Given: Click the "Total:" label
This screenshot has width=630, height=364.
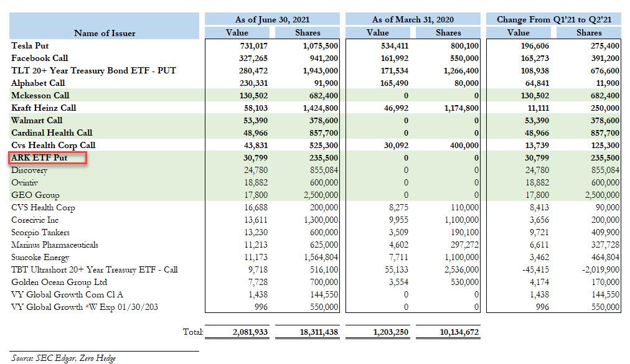Looking at the screenshot, I should [193, 332].
